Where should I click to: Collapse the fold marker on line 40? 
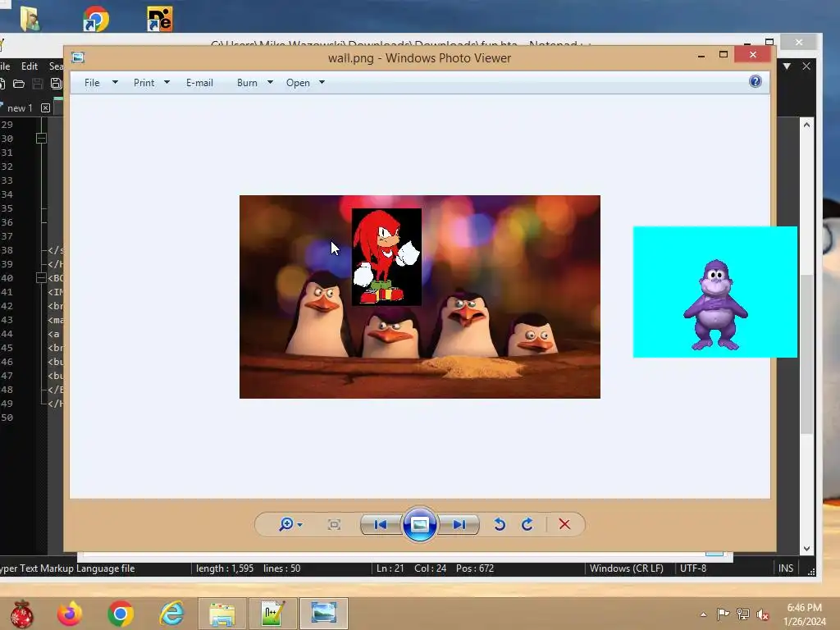[x=41, y=277]
